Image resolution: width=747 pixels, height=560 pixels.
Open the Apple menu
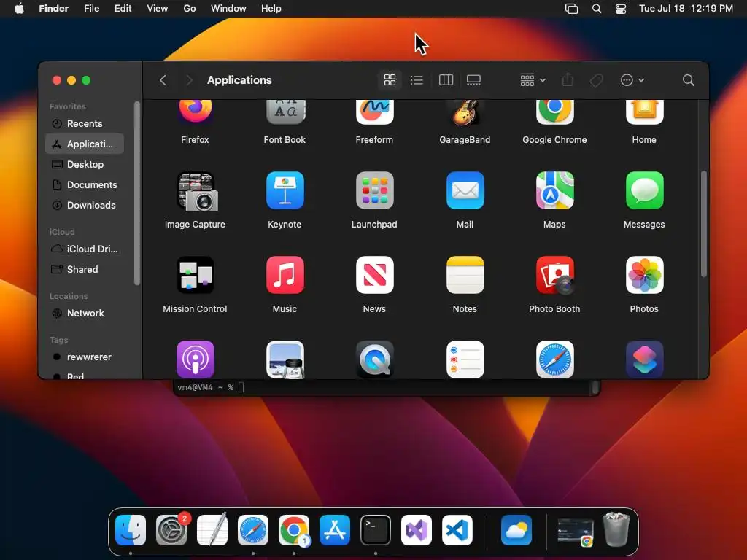(x=19, y=9)
